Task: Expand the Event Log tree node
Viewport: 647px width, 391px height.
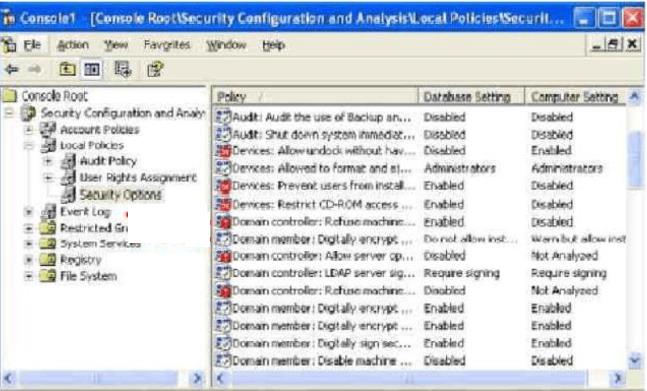Action: point(28,212)
